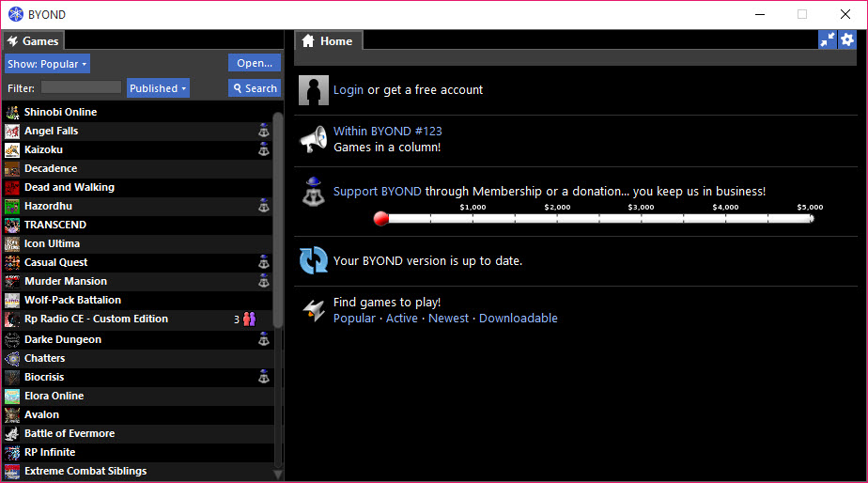Click the Support BYOND link
This screenshot has height=483, width=868.
pos(378,191)
